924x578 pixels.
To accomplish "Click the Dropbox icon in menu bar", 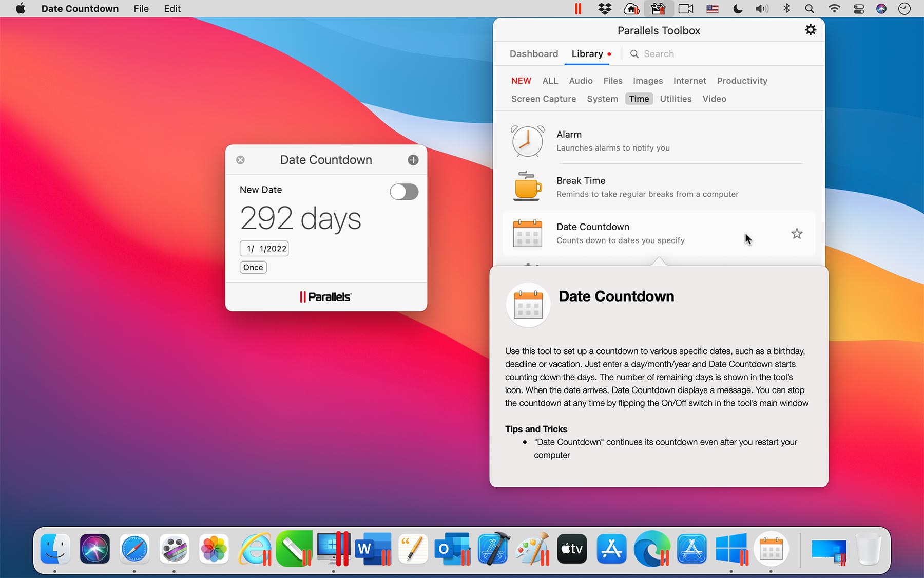I will coord(605,8).
